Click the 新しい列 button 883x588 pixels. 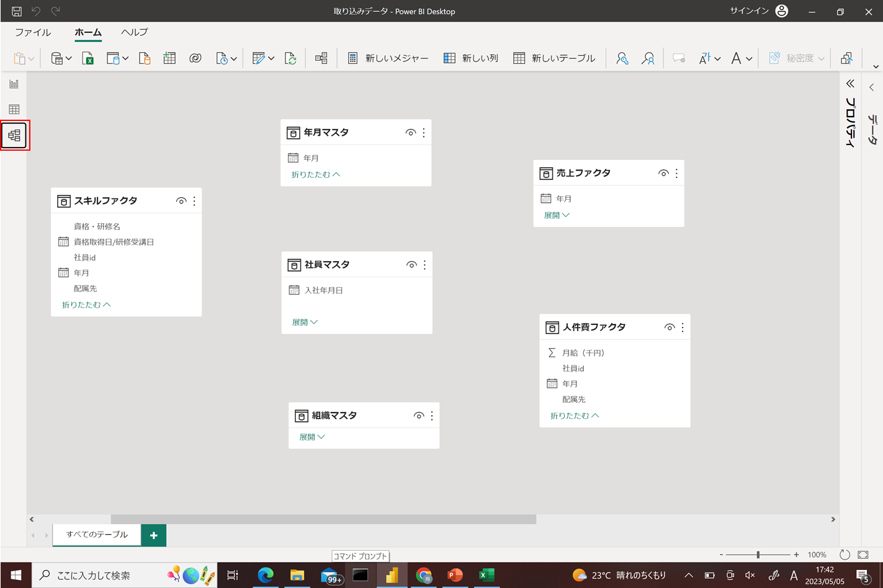[471, 58]
